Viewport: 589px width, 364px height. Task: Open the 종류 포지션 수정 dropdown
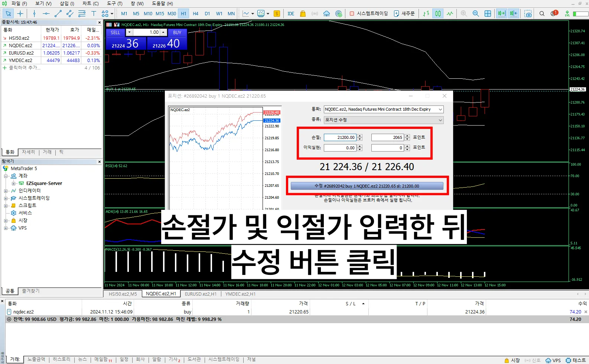[x=384, y=120]
